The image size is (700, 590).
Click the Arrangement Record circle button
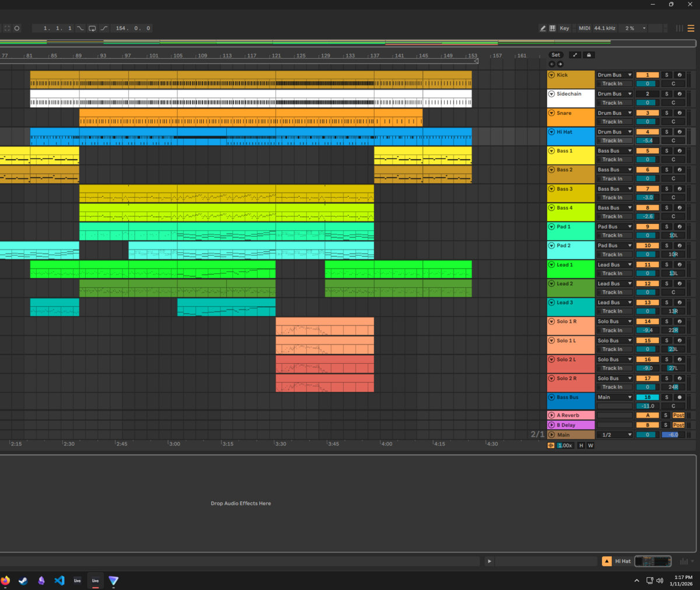[x=17, y=28]
